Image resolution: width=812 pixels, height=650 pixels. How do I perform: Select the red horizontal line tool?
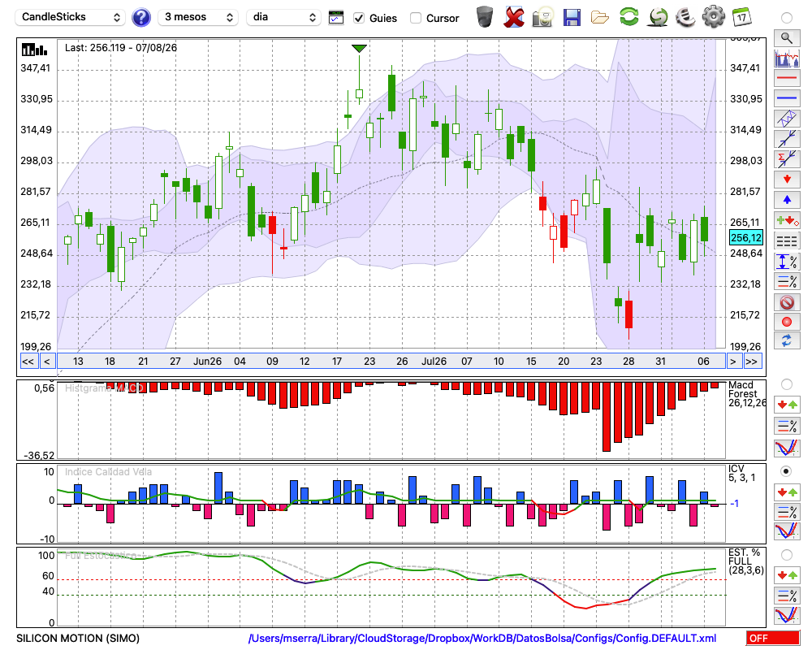[x=787, y=78]
